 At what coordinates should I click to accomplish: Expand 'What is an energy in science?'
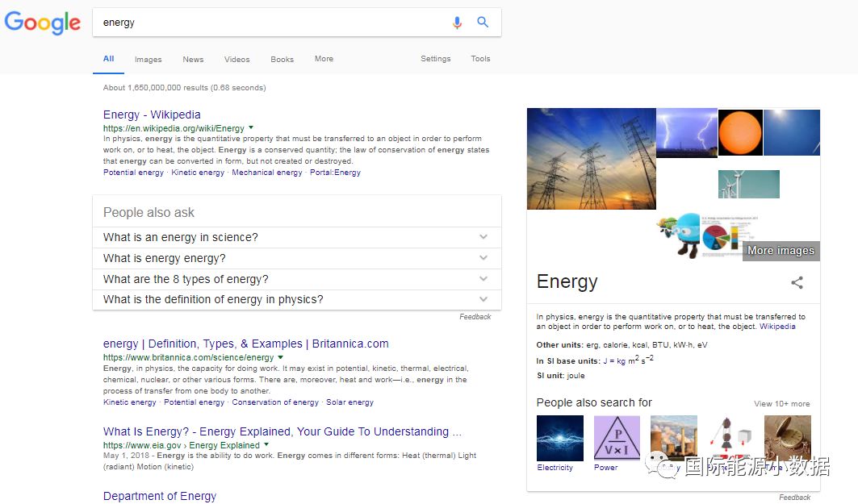pyautogui.click(x=297, y=237)
